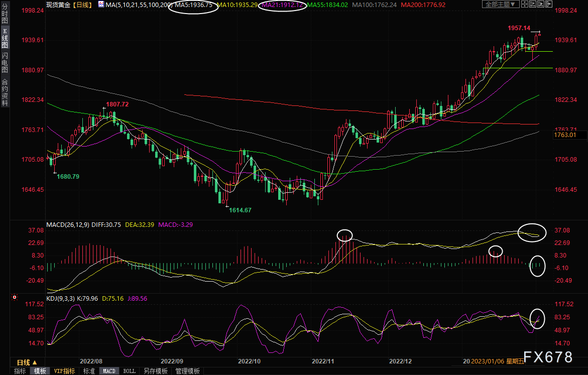Select the 指标 bottom tab
Image resolution: width=588 pixels, height=375 pixels.
click(x=20, y=371)
